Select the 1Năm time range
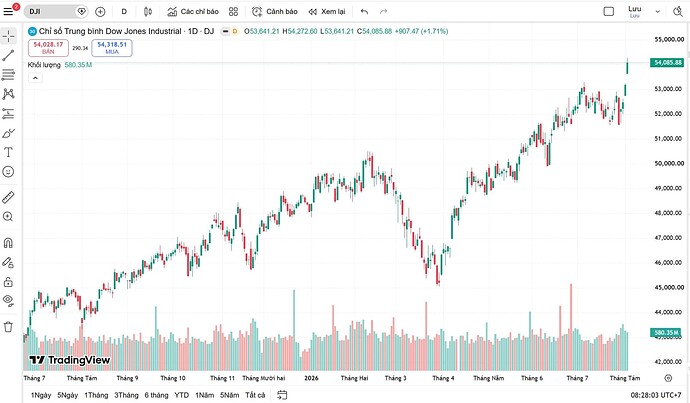The width and height of the screenshot is (690, 403). pyautogui.click(x=205, y=395)
